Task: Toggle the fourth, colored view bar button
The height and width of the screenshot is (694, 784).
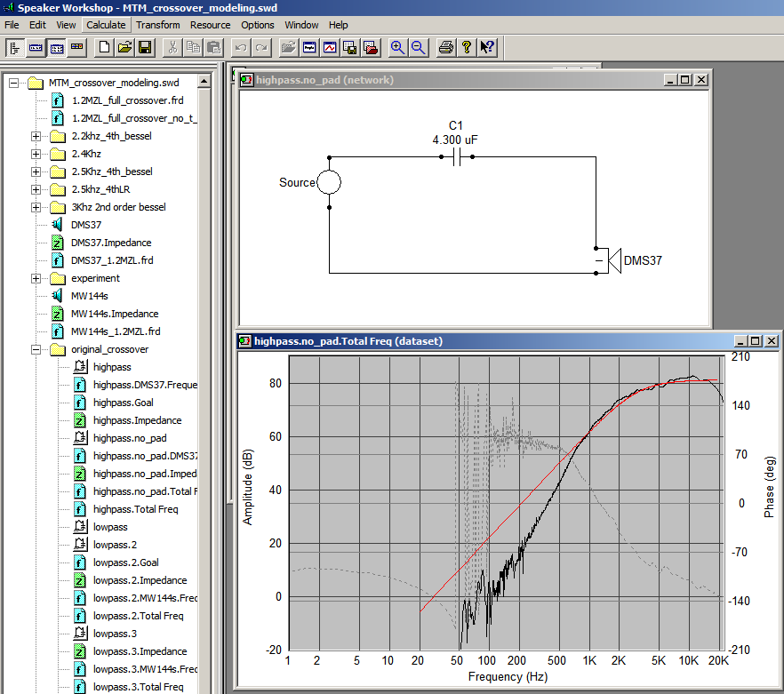Action: click(77, 48)
